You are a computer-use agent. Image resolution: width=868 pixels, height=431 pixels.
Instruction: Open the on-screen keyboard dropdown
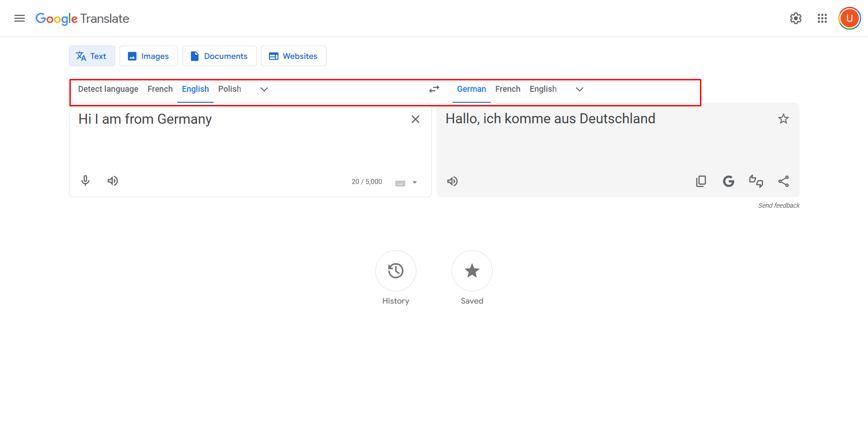click(x=406, y=182)
